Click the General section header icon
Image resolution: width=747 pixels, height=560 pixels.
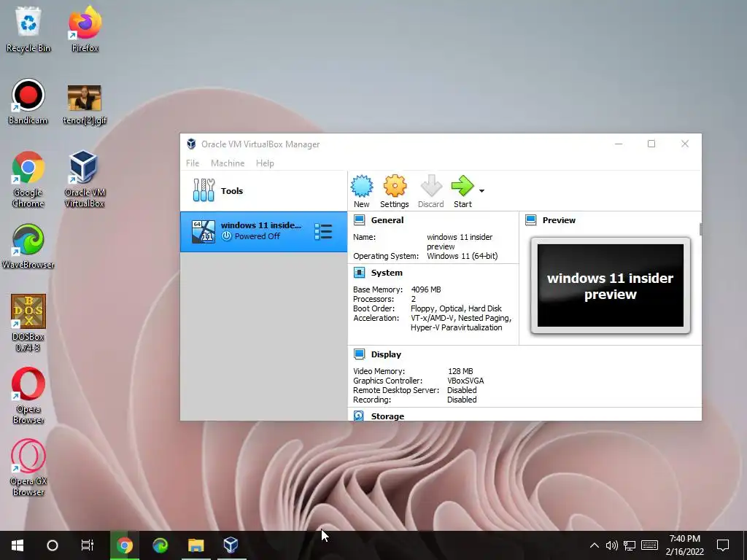coord(359,220)
